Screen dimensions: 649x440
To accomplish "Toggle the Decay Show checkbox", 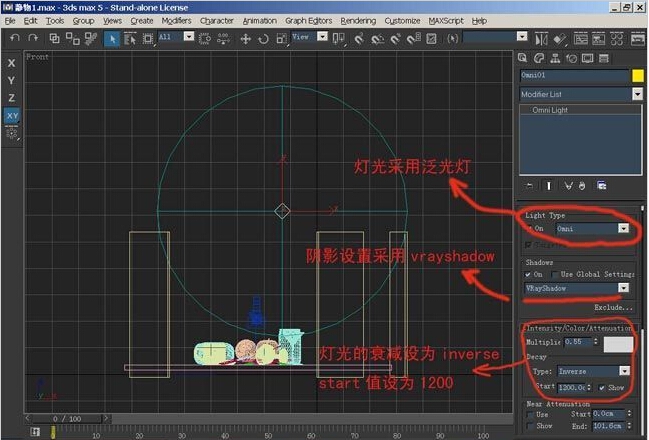I will [x=602, y=388].
